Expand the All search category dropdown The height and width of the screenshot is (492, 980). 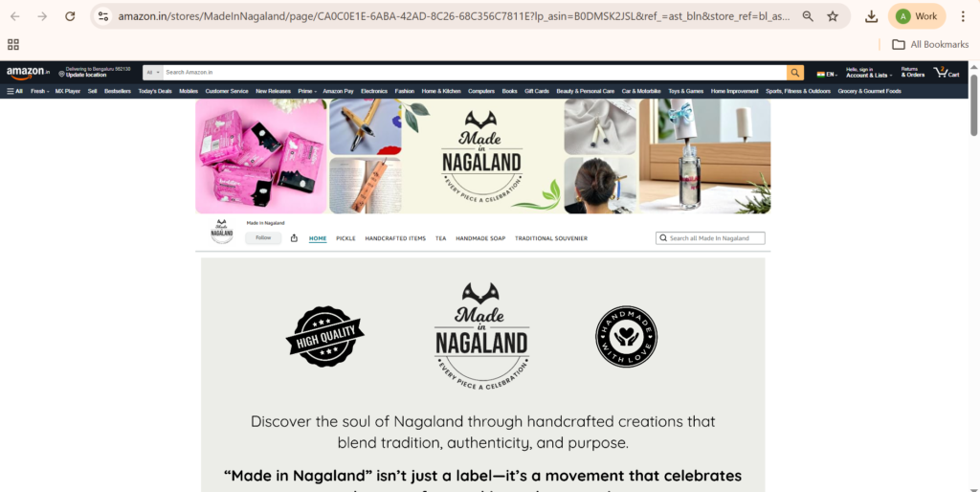pyautogui.click(x=153, y=73)
